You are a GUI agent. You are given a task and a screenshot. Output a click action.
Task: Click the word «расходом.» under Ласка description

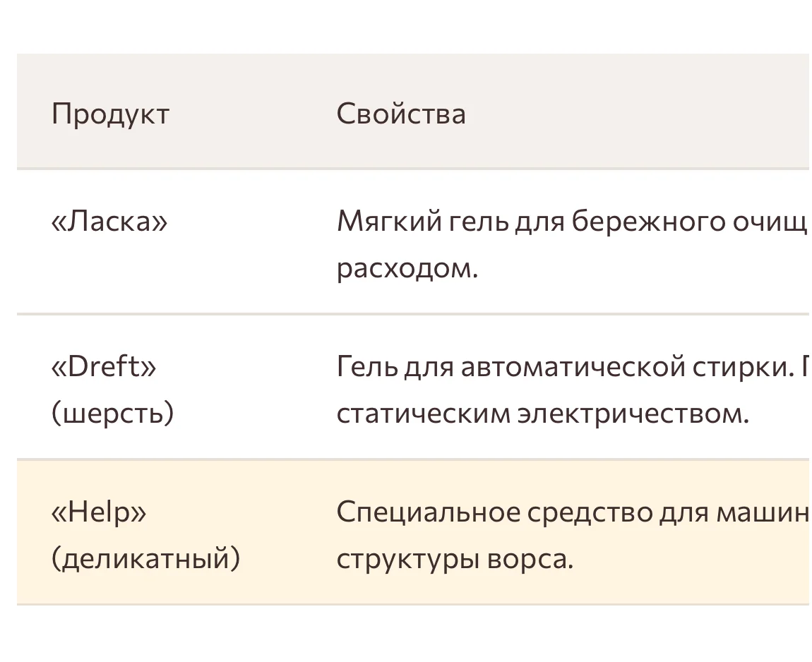point(407,269)
